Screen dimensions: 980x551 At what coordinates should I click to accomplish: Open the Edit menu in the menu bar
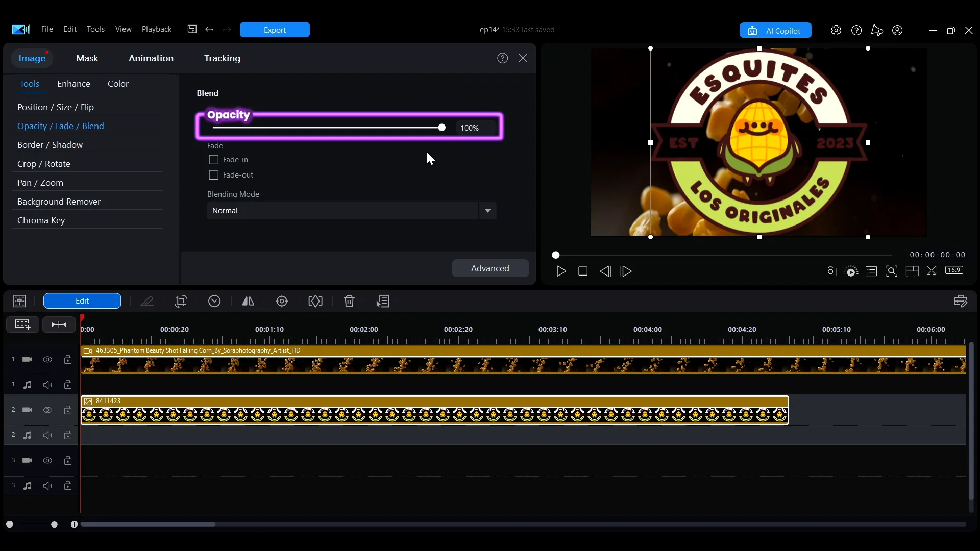coord(70,29)
